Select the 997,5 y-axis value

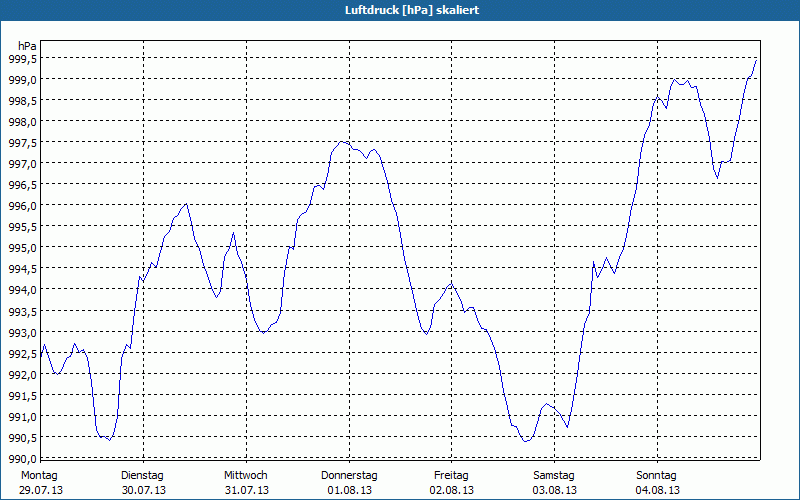pos(22,143)
